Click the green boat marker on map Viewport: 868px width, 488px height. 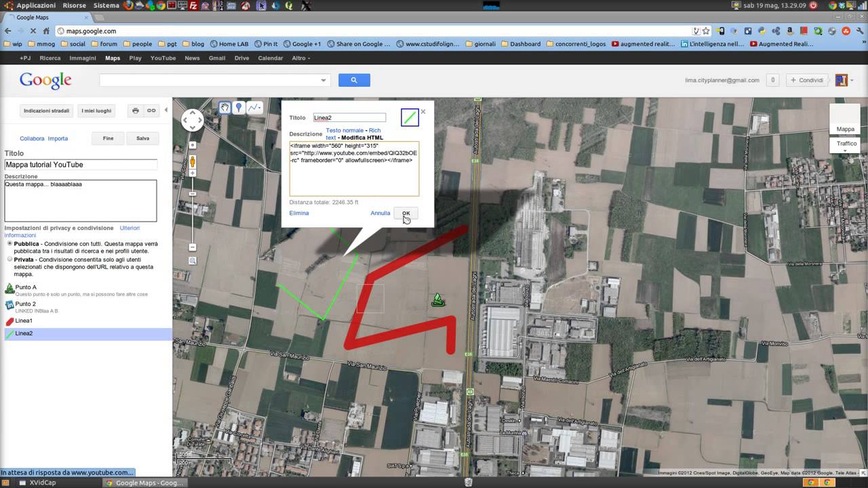point(438,300)
